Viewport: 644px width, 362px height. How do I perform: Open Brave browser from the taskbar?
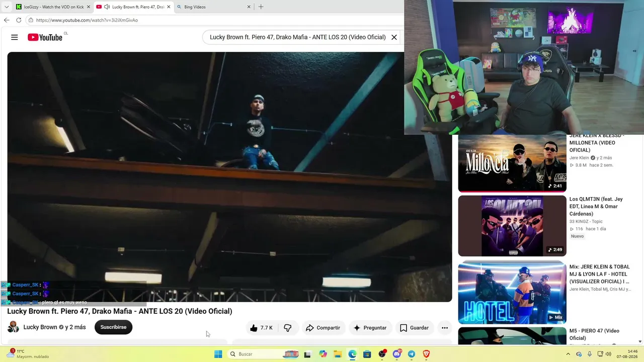click(x=427, y=354)
